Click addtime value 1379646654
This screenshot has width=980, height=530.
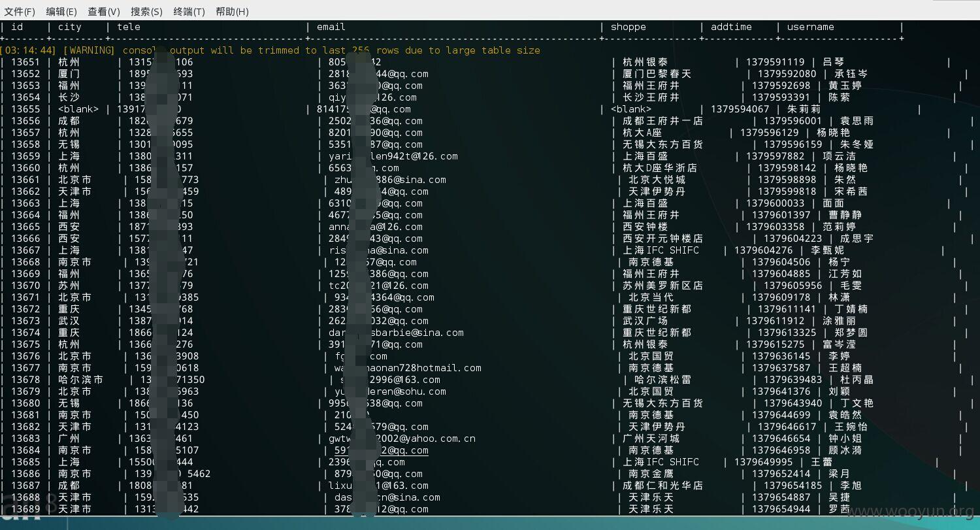click(781, 439)
